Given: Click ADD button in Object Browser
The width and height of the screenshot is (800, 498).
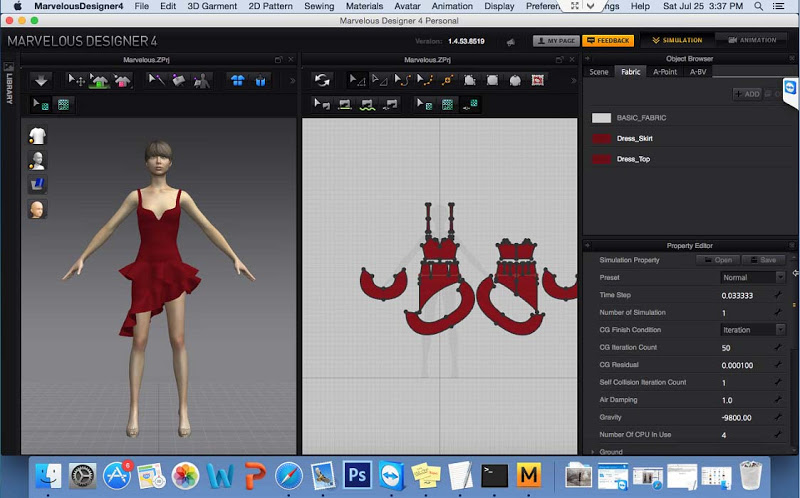Looking at the screenshot, I should tap(747, 94).
